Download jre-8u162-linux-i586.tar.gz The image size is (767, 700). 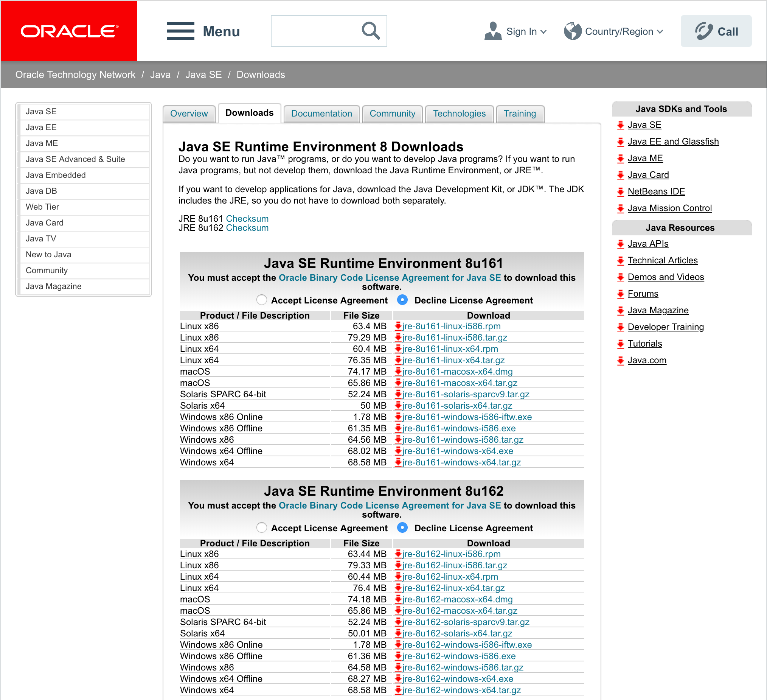455,566
